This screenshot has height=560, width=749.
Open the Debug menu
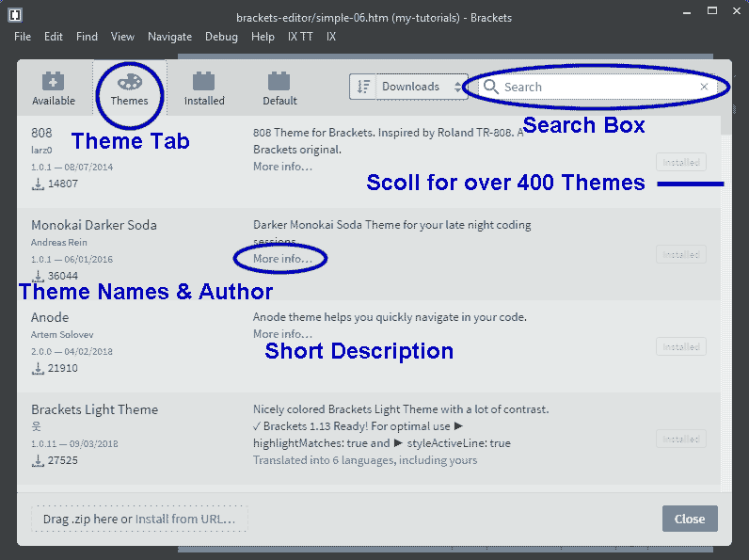pos(221,37)
